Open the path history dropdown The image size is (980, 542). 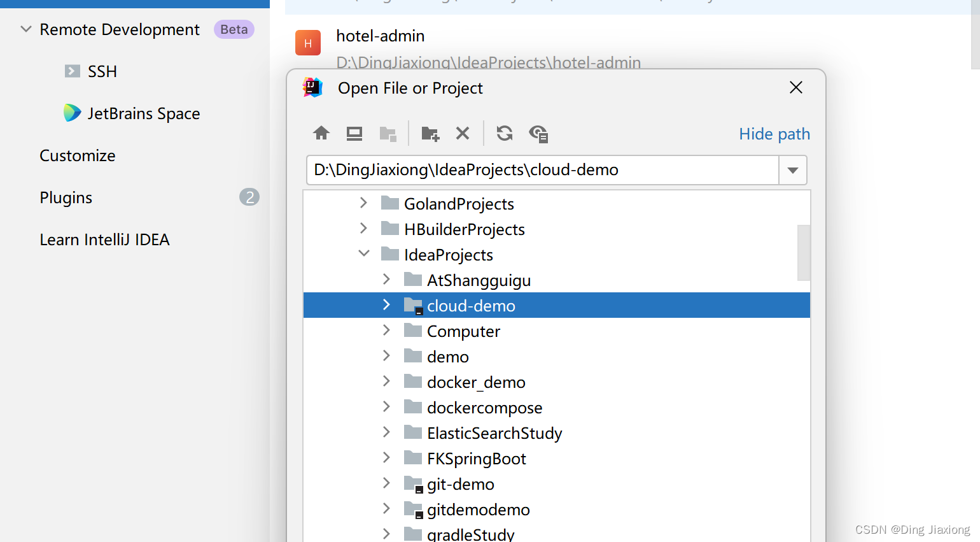pyautogui.click(x=793, y=170)
